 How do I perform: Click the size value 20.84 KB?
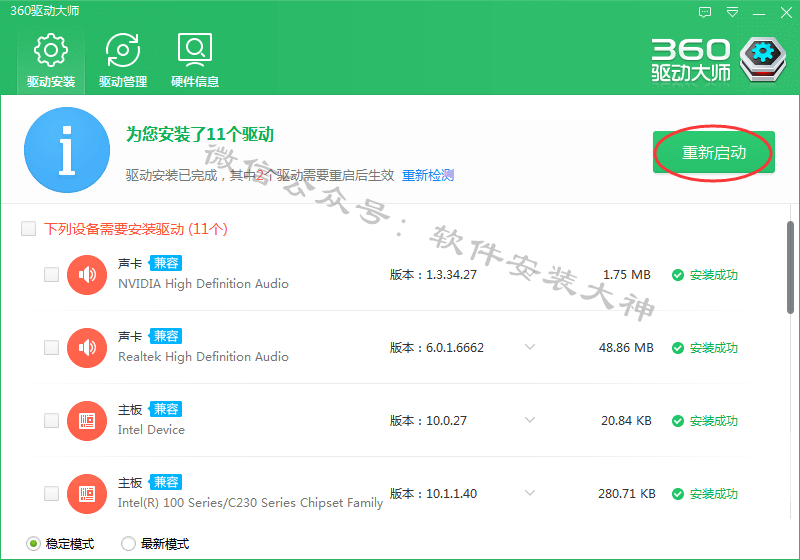point(626,421)
